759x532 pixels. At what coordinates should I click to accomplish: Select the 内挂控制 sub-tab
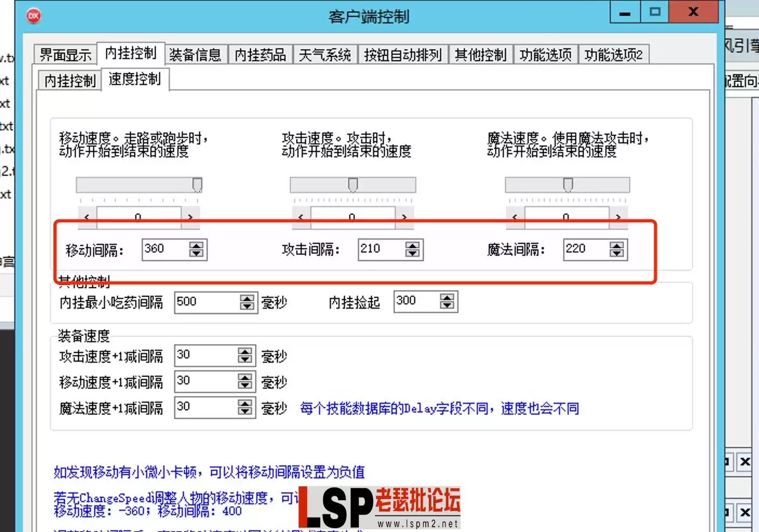click(x=70, y=81)
